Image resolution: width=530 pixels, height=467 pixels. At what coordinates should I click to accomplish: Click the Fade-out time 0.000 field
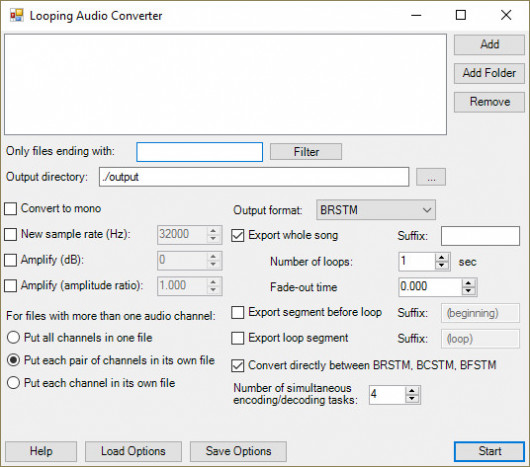(430, 287)
